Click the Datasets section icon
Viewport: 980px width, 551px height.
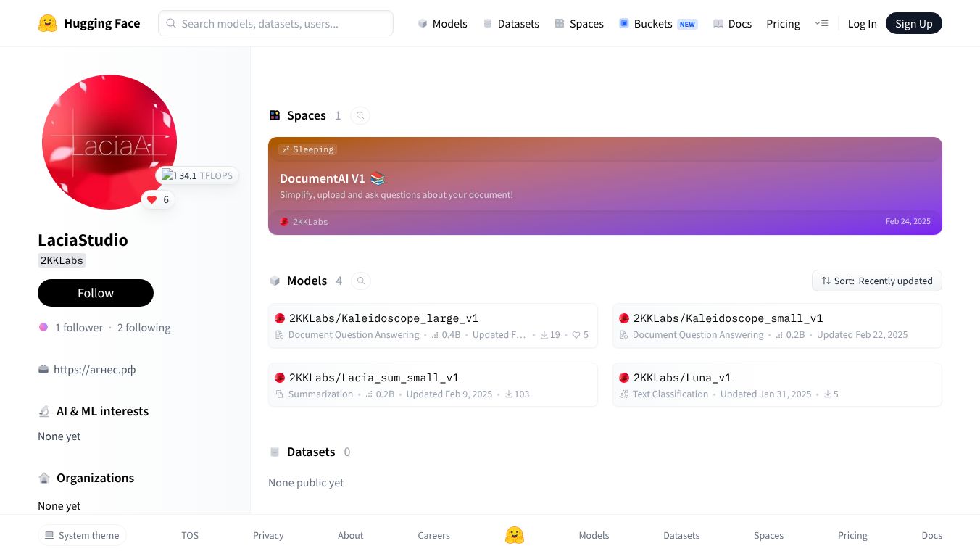pyautogui.click(x=275, y=452)
